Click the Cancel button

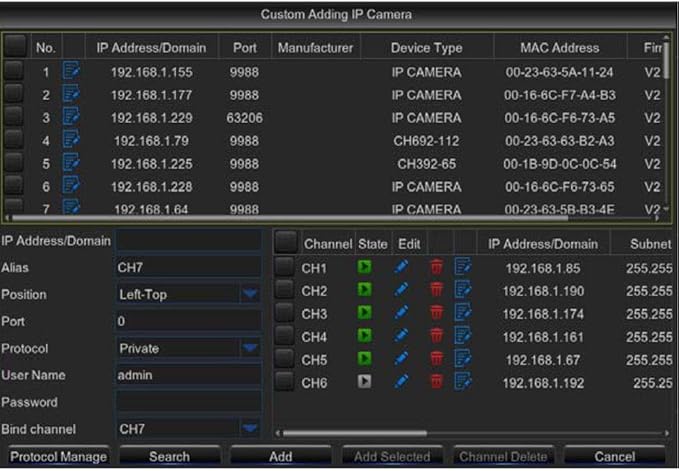pyautogui.click(x=614, y=456)
